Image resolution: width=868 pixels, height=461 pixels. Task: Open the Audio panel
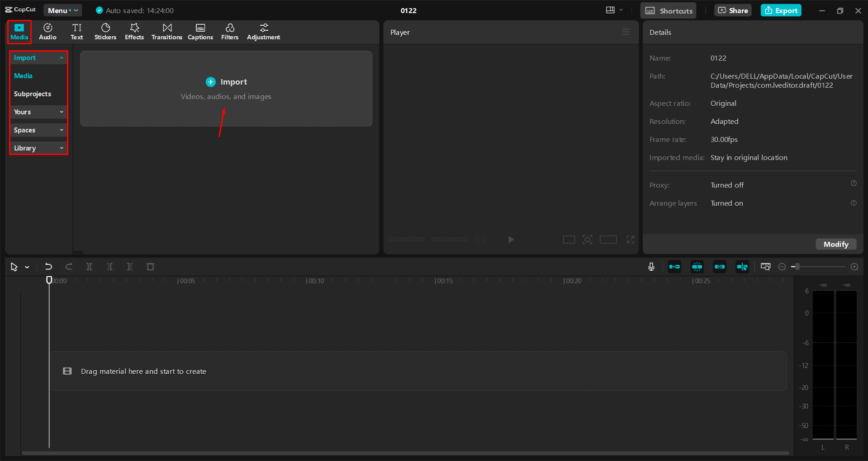coord(47,31)
